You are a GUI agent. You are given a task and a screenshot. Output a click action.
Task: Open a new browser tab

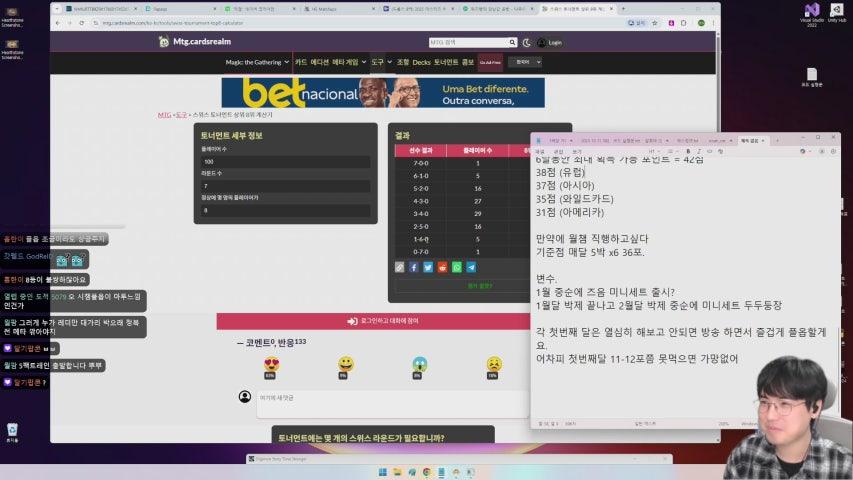[623, 9]
